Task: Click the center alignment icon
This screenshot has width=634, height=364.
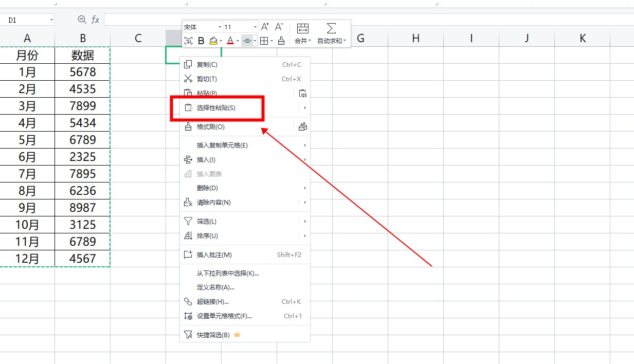Action: click(x=247, y=41)
